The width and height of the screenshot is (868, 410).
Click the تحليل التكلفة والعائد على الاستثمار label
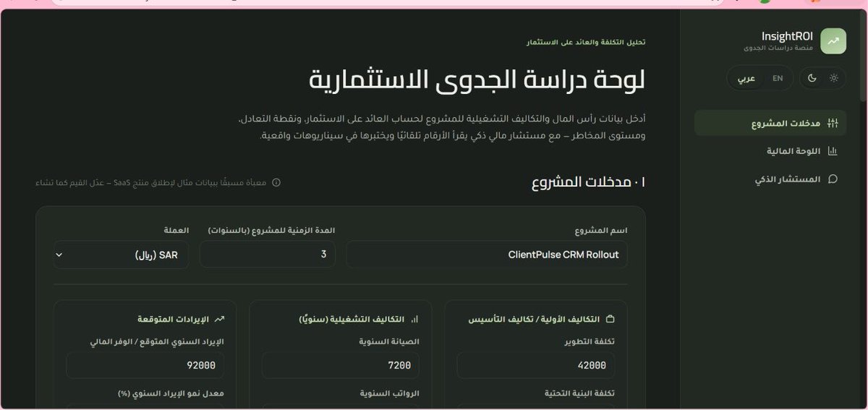(x=586, y=42)
